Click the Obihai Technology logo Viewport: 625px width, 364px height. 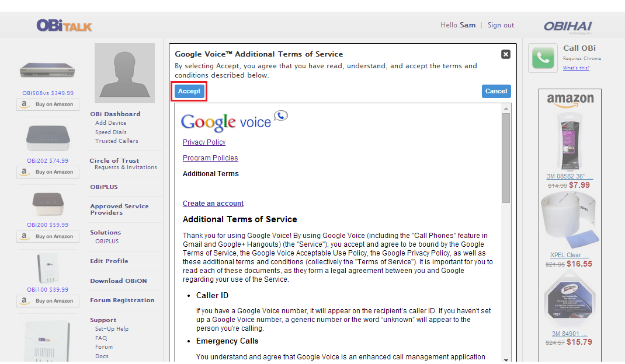tap(568, 26)
